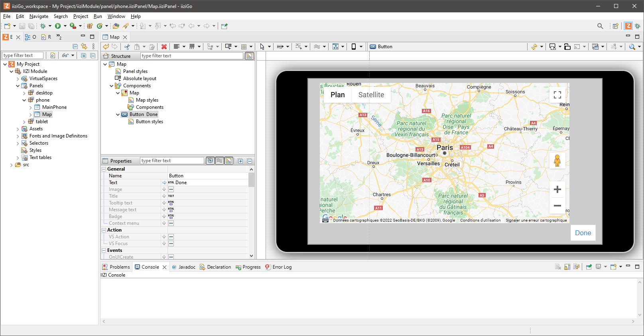Screen dimensions: 644x336
Task: Toggle the styles icon beside Structure filter
Action: coord(250,56)
